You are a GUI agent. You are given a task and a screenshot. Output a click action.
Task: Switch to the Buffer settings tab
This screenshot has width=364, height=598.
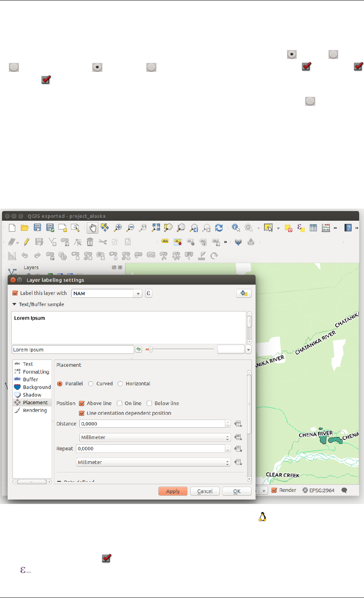[x=30, y=379]
